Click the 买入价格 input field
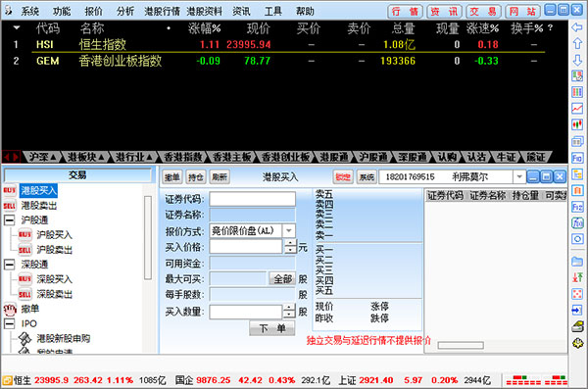Viewport: 588px width, 389px height. (246, 247)
